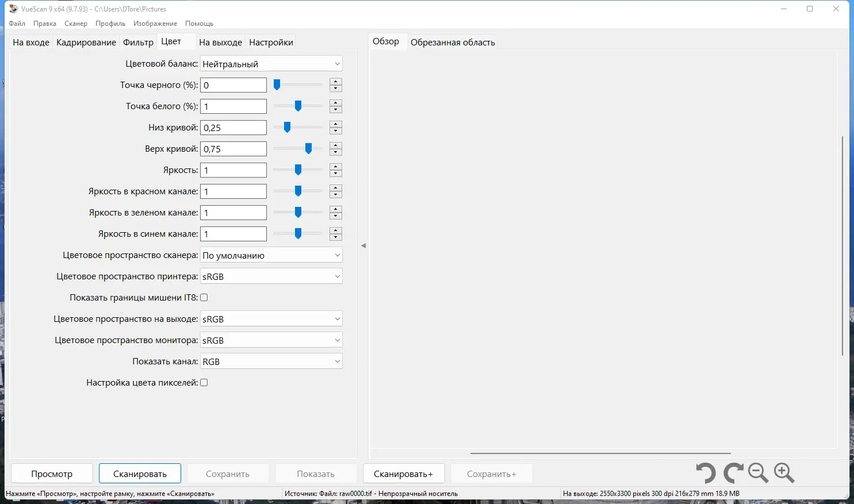Click the Низ кривой value field
Screen dimensions: 854x504
(x=233, y=128)
